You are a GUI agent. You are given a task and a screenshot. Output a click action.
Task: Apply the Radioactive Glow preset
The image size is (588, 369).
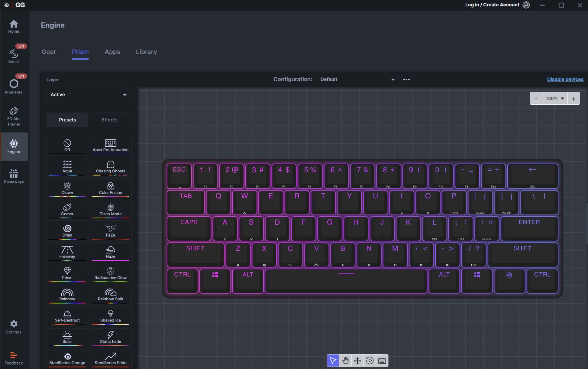(x=111, y=274)
